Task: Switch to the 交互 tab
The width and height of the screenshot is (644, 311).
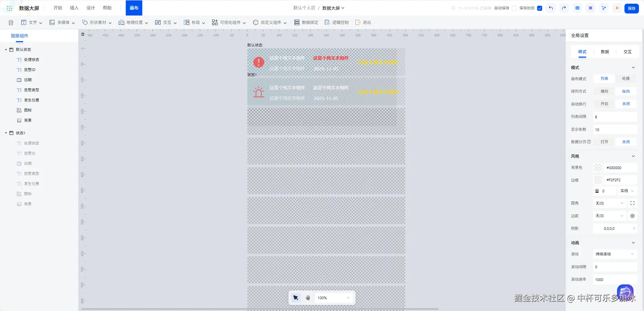Action: coord(627,52)
